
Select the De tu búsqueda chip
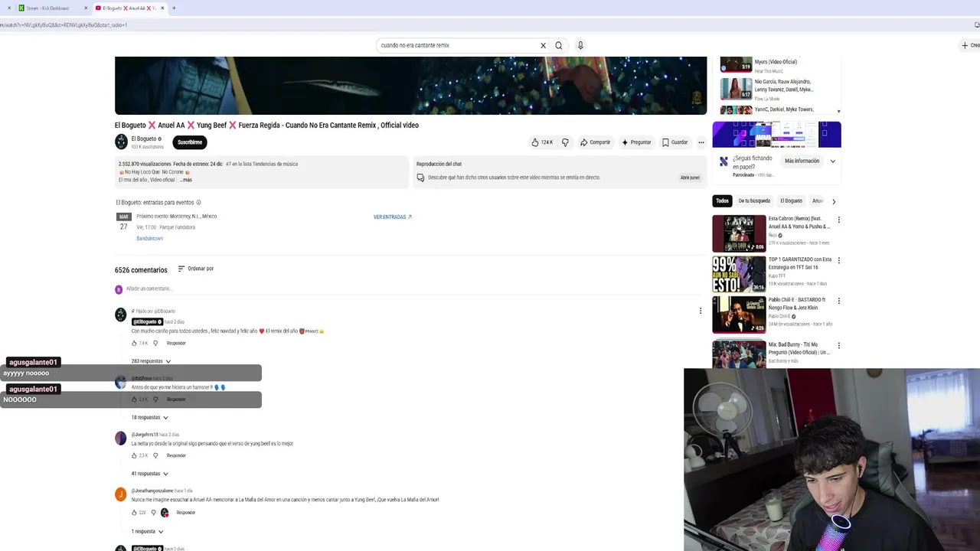tap(754, 201)
